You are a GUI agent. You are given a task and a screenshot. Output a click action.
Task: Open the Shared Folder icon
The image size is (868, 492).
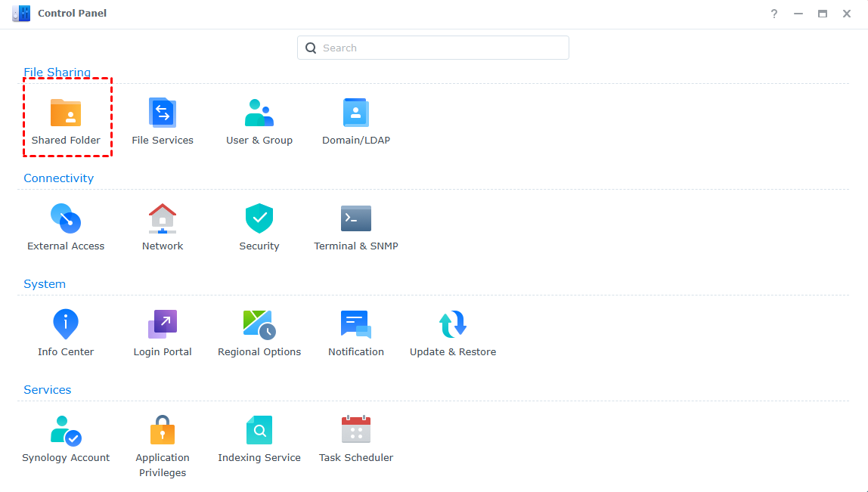66,113
